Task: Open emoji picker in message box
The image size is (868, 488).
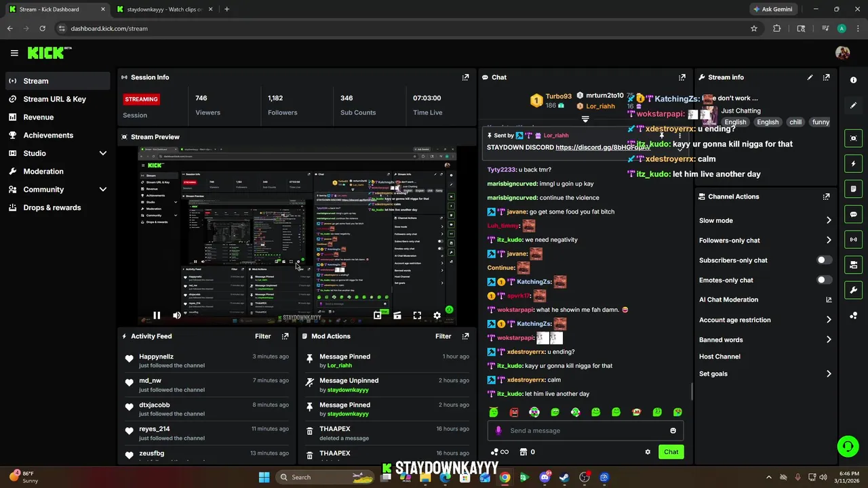Action: [673, 430]
